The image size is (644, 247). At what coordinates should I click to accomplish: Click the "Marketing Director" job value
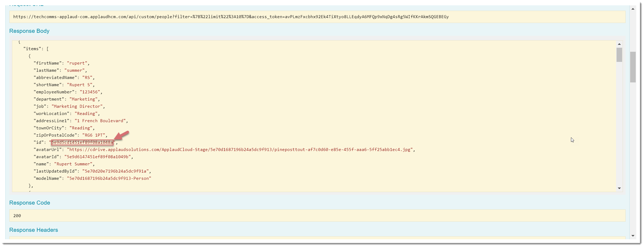[77, 106]
